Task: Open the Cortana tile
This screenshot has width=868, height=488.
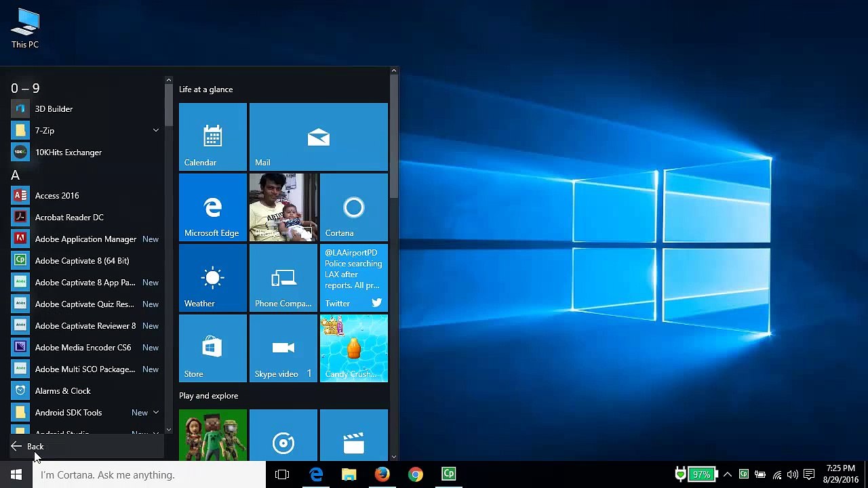Action: click(354, 207)
